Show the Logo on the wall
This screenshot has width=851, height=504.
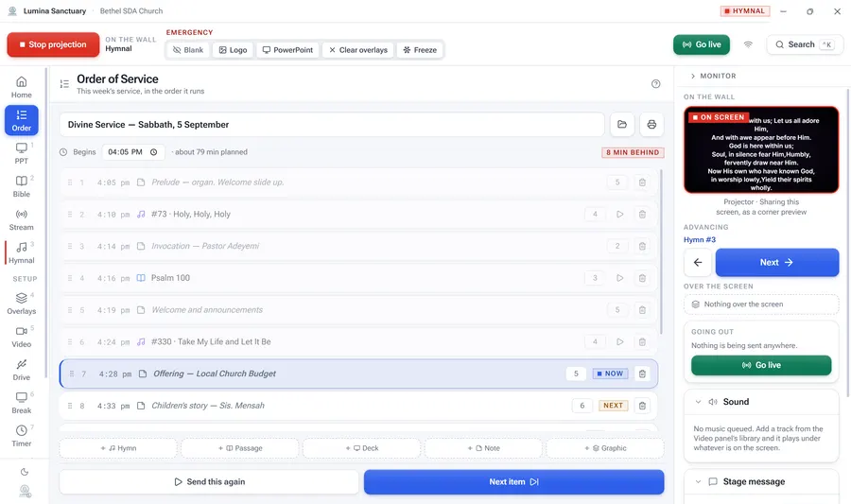tap(233, 50)
